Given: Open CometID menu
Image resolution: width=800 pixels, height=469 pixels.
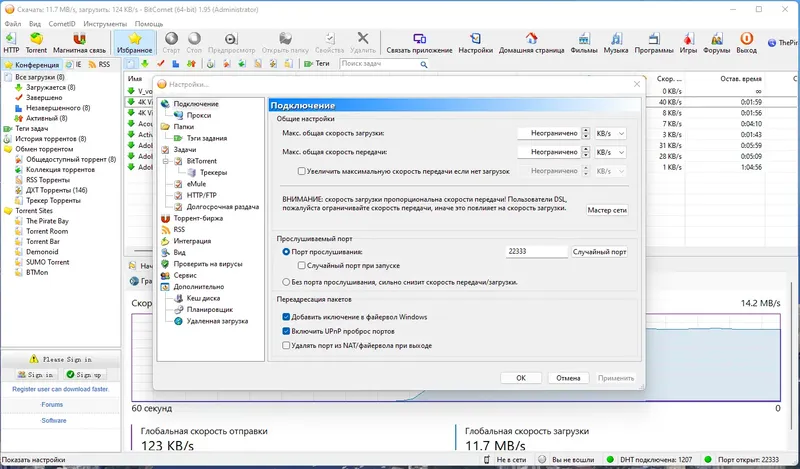Looking at the screenshot, I should tap(62, 24).
